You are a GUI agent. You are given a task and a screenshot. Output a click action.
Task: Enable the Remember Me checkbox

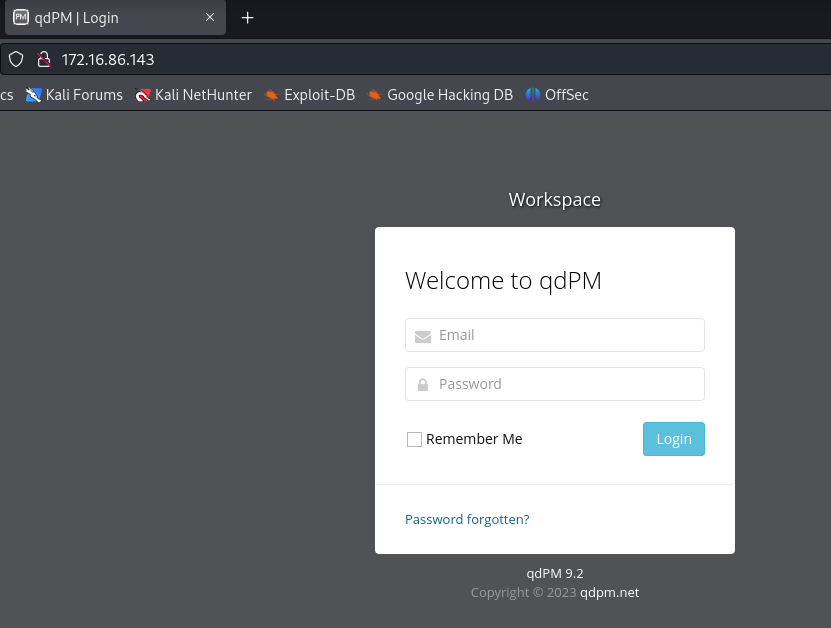pyautogui.click(x=414, y=439)
